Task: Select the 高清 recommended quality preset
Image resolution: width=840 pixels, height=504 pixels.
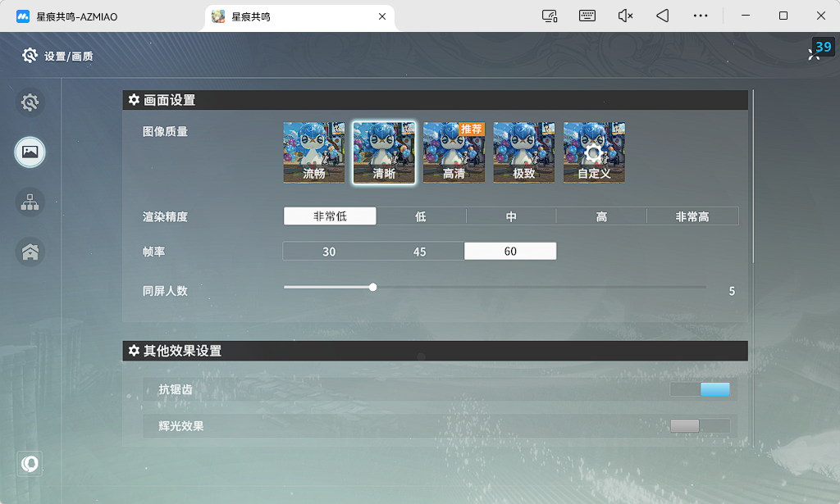Action: 454,152
